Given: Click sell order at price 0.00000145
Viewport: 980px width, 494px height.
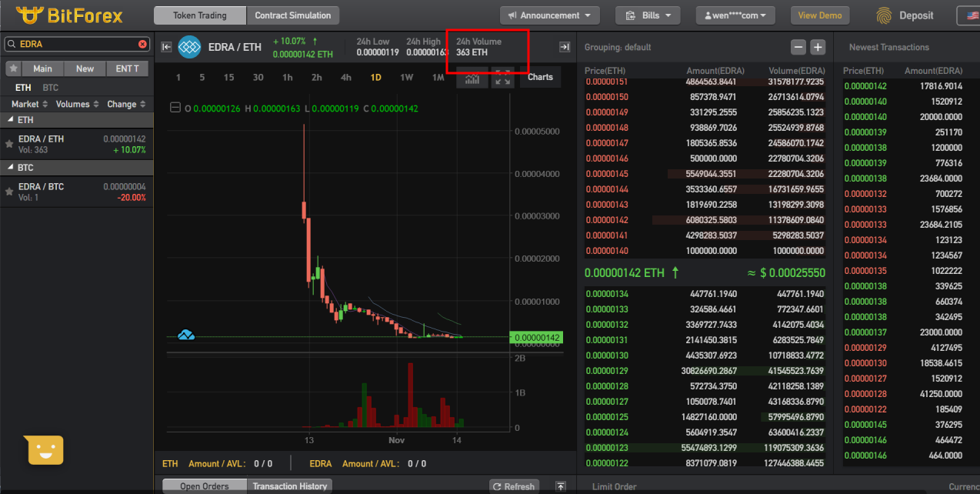Looking at the screenshot, I should pos(705,174).
